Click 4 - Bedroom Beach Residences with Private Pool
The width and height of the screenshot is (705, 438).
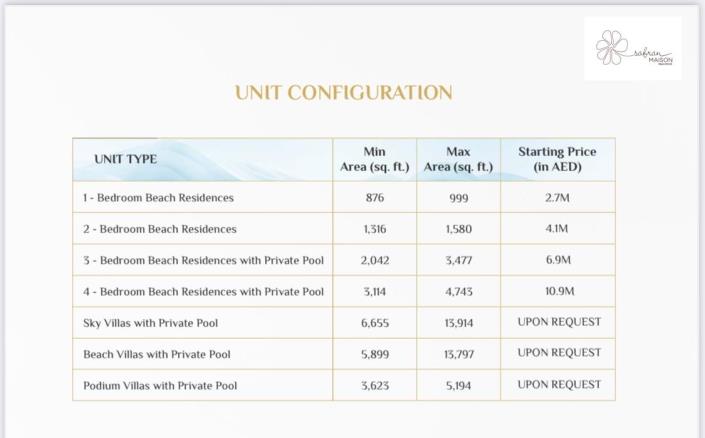[203, 292]
